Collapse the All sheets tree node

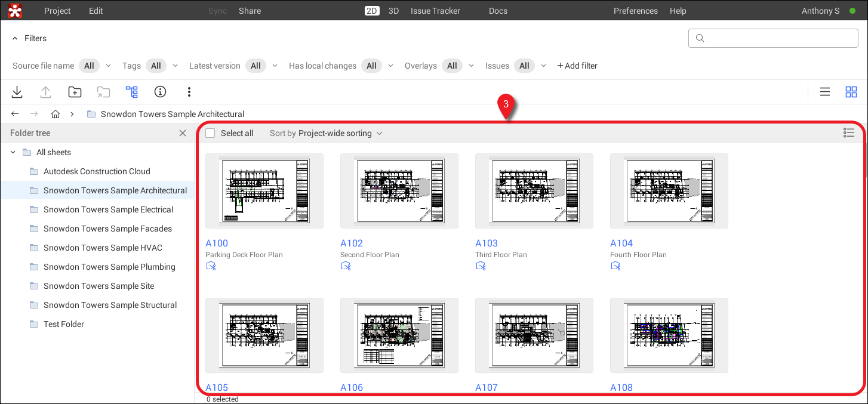(13, 152)
